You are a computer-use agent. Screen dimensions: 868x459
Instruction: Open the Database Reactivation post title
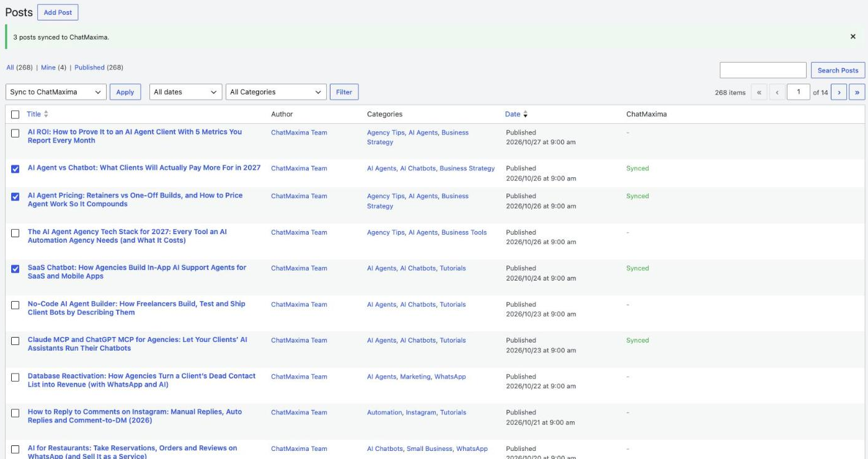click(141, 380)
